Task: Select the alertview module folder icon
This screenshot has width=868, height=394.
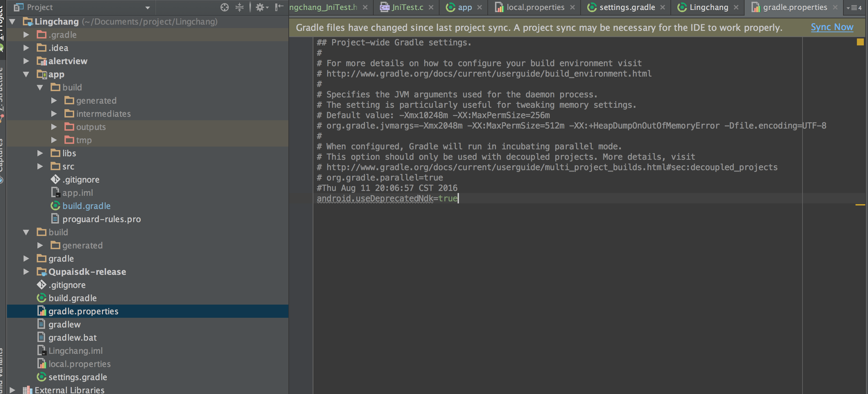Action: pos(42,61)
